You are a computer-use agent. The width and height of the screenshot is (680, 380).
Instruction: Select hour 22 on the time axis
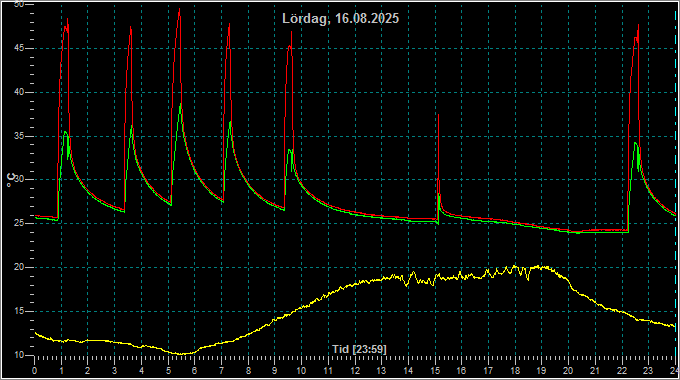622,371
